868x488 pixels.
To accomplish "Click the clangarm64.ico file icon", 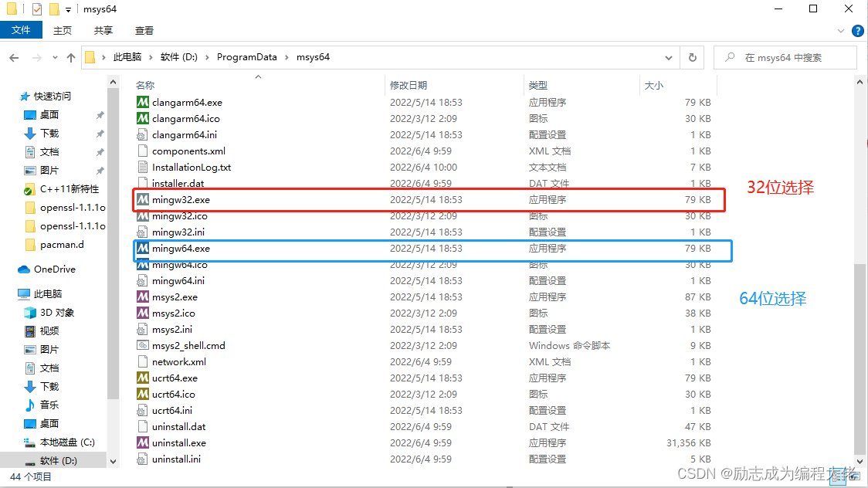I will tap(143, 118).
